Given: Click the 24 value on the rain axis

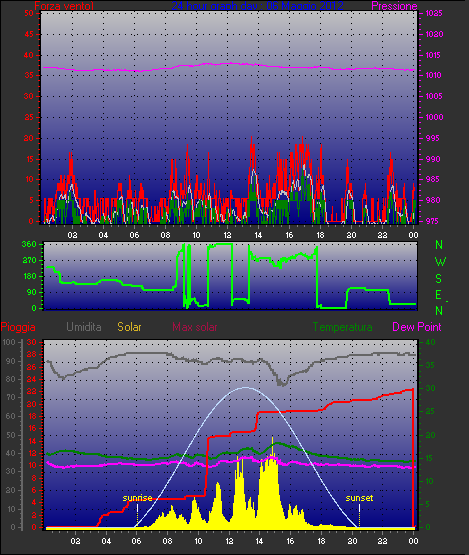Looking at the screenshot, I should [32, 379].
